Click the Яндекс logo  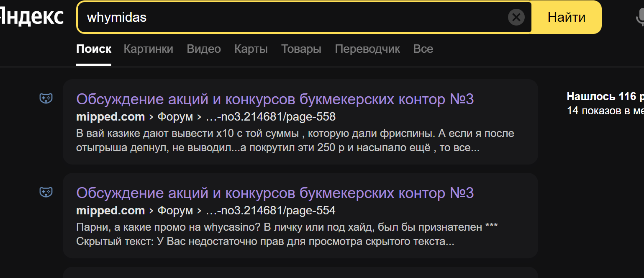click(x=32, y=17)
